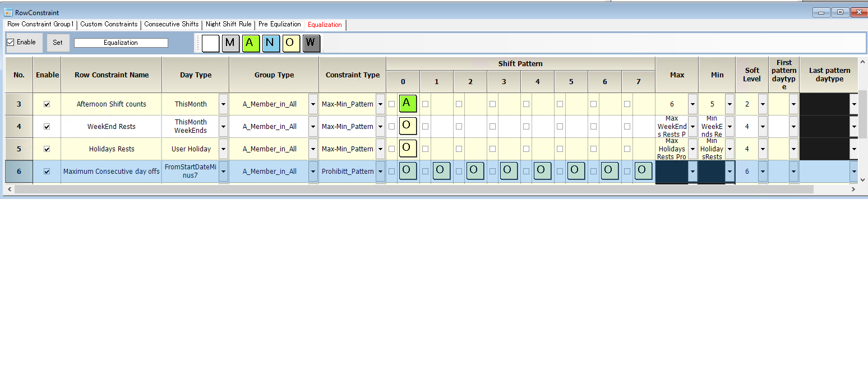Viewport: 868px width, 388px height.
Task: Open Max dropdown showing value 6
Action: (692, 104)
